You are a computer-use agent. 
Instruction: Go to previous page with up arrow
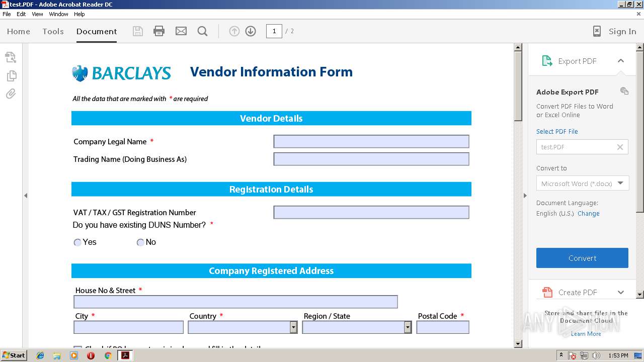point(234,31)
